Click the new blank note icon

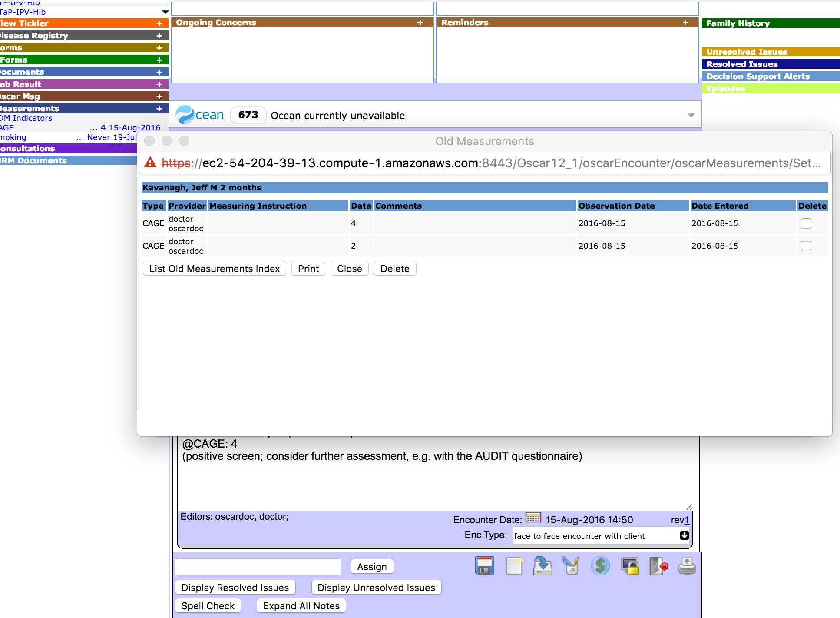(514, 566)
